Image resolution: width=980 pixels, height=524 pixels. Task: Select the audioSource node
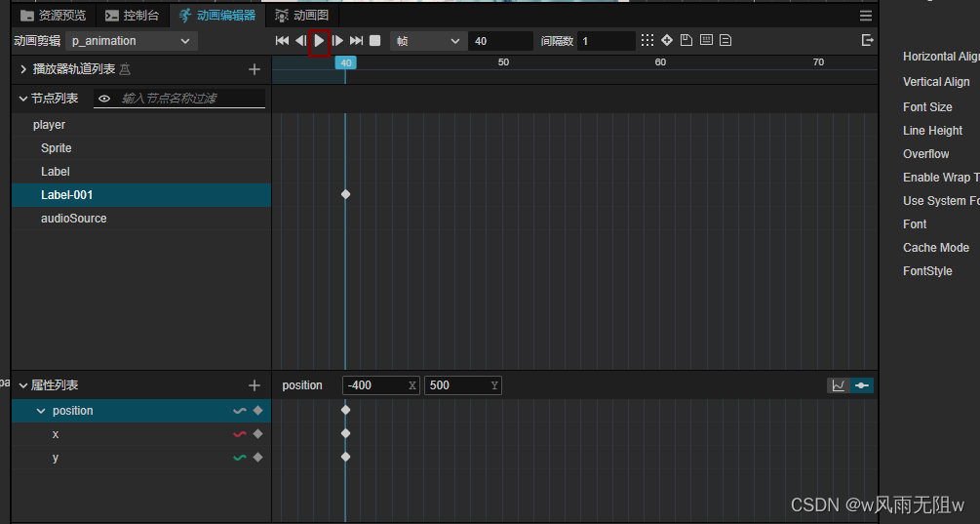pos(141,219)
